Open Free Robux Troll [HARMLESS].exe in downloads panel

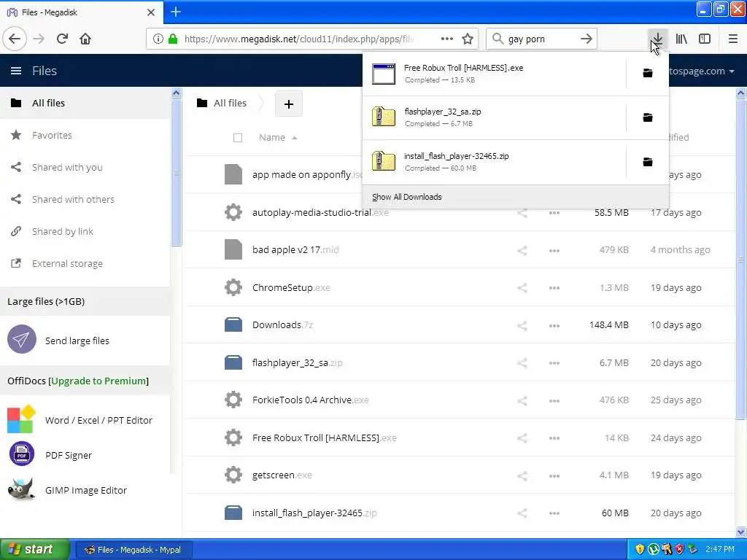coord(494,74)
